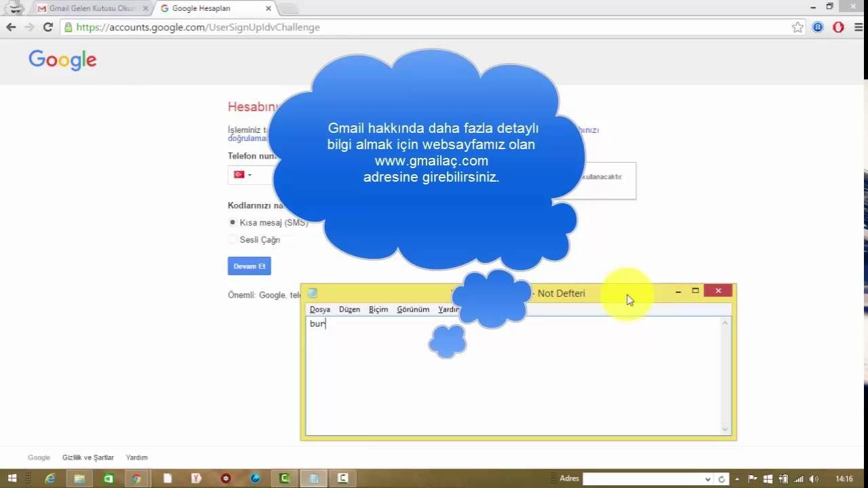The width and height of the screenshot is (868, 488).
Task: Click the browser address bar URL
Action: (198, 27)
